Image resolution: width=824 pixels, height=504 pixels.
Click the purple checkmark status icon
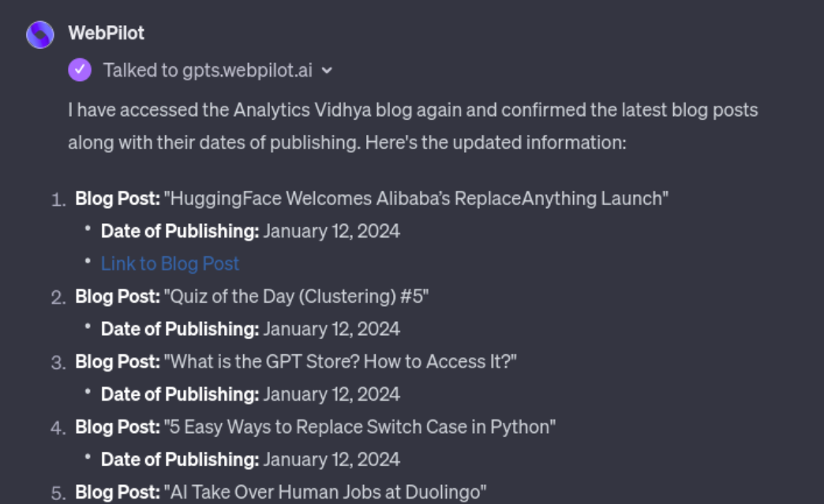80,70
